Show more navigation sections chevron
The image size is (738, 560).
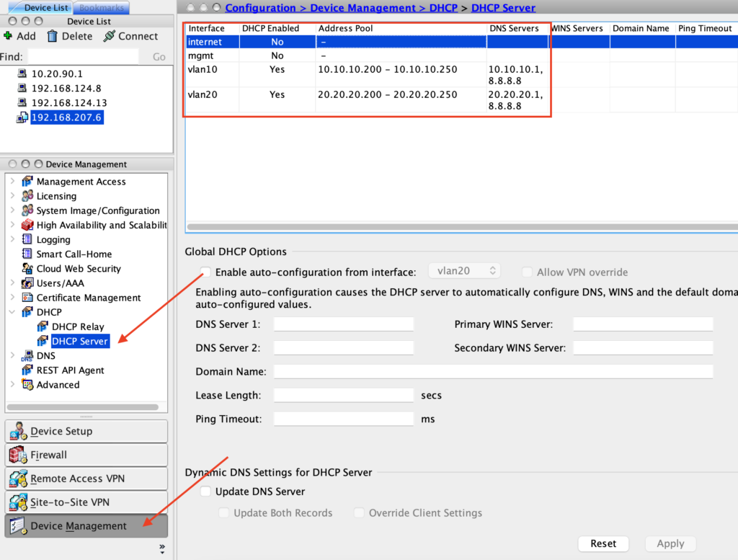[162, 548]
